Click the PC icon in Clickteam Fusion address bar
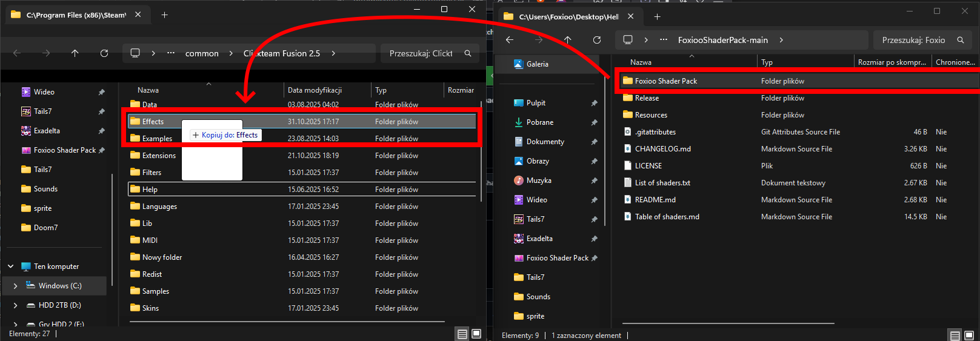The height and width of the screenshot is (341, 980). (135, 53)
